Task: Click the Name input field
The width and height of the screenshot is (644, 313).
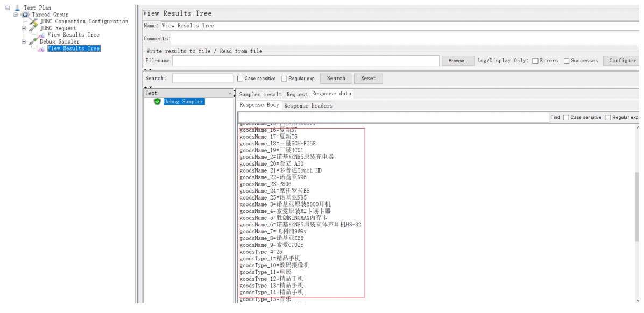Action: point(401,25)
